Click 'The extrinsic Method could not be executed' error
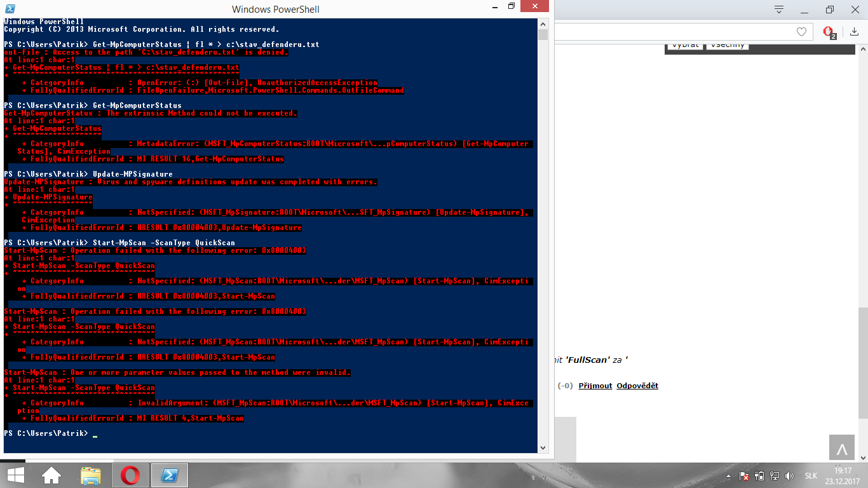The image size is (868, 488). 151,113
